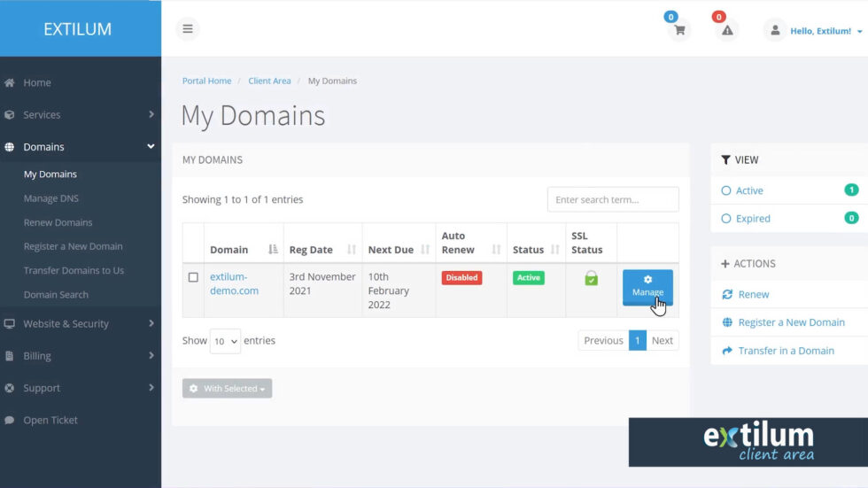Check the extilum-demo.com row checkbox
868x488 pixels.
pyautogui.click(x=193, y=277)
